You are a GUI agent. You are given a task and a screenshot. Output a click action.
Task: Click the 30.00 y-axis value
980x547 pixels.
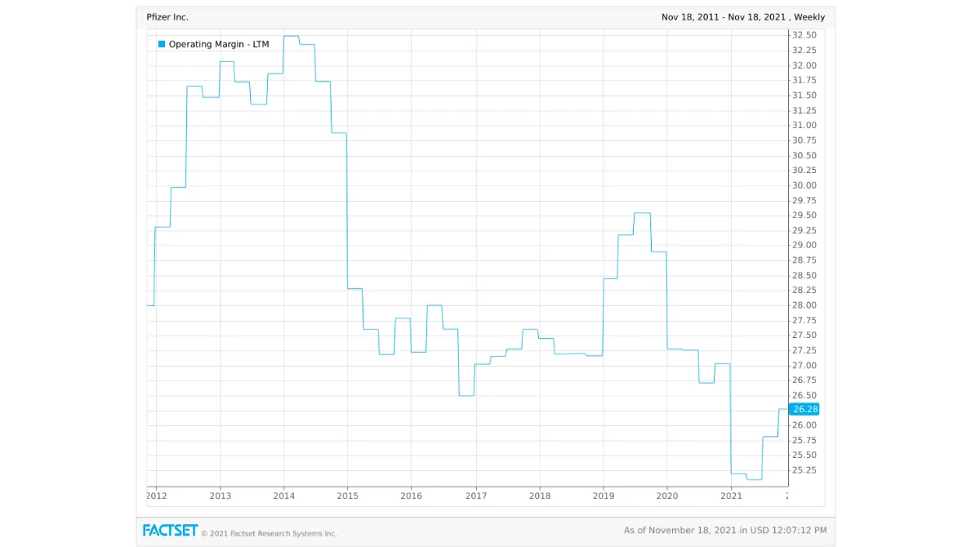click(x=804, y=185)
